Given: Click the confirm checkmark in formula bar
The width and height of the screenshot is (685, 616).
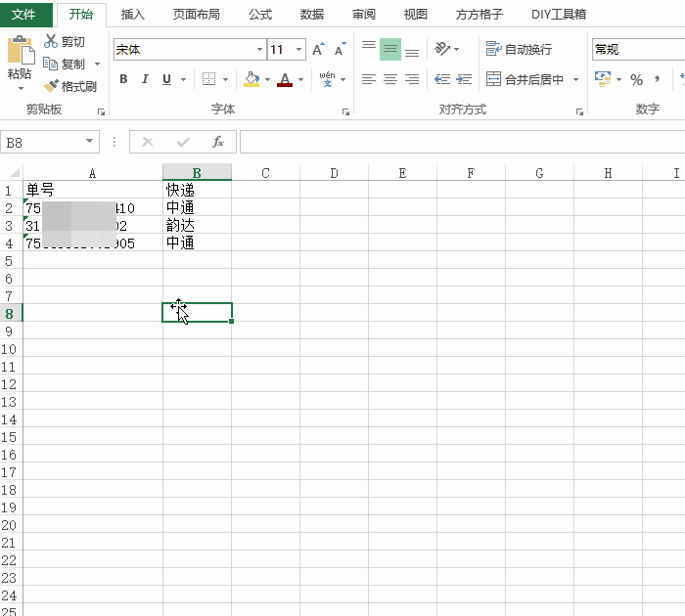Looking at the screenshot, I should coord(183,142).
